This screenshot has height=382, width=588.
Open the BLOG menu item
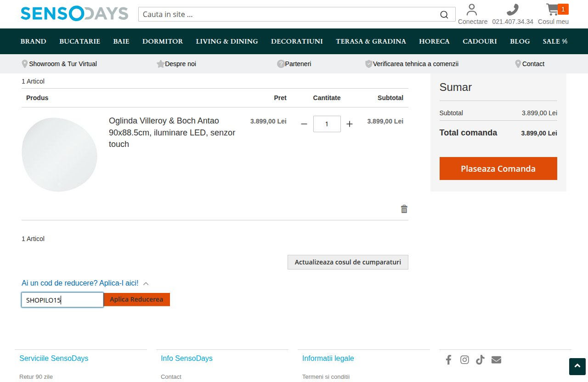pos(520,41)
